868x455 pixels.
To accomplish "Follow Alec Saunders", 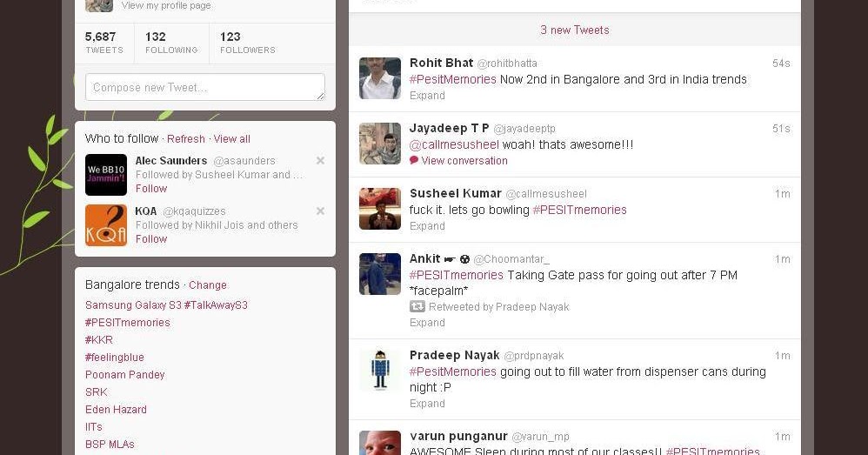I will pos(151,188).
